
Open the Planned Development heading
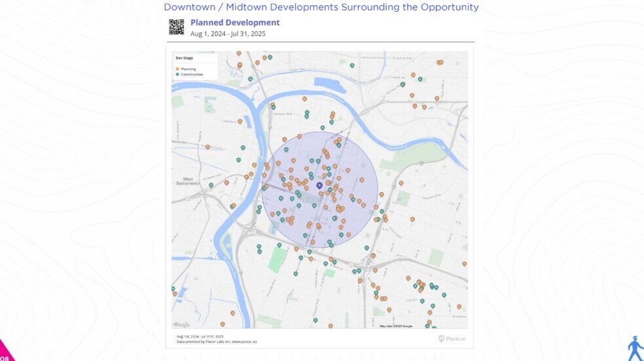235,23
